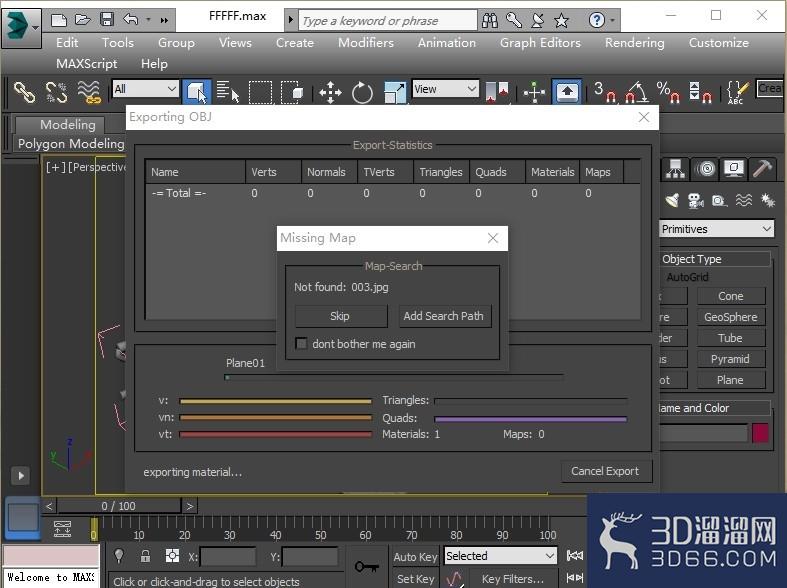Open the Modifiers menu

(366, 43)
